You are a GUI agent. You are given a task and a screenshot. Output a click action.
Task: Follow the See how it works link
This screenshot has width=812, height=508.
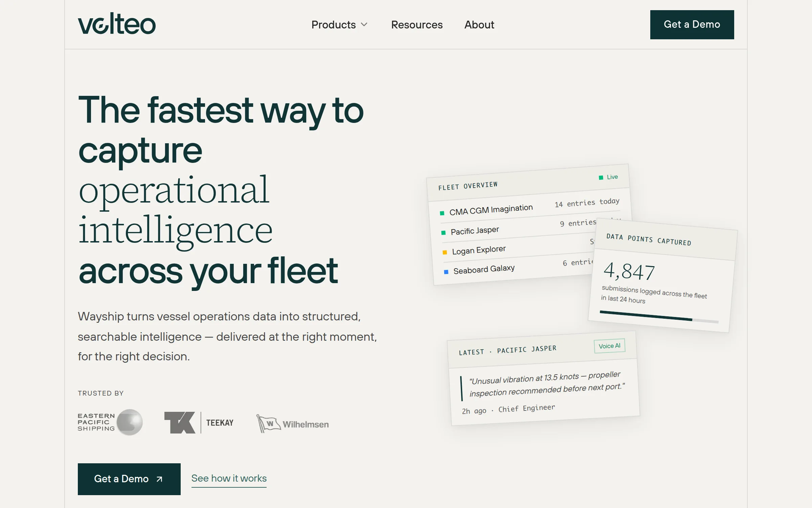pos(229,479)
